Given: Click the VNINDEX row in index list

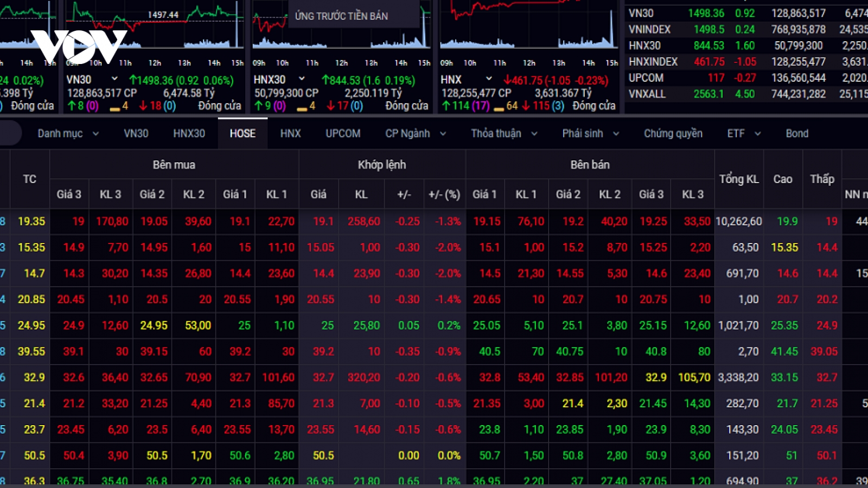Looking at the screenshot, I should (748, 29).
